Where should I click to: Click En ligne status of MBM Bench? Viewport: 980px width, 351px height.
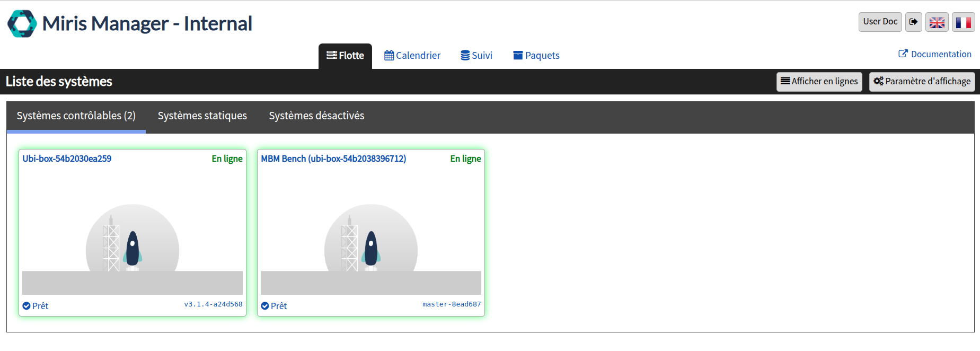(465, 159)
